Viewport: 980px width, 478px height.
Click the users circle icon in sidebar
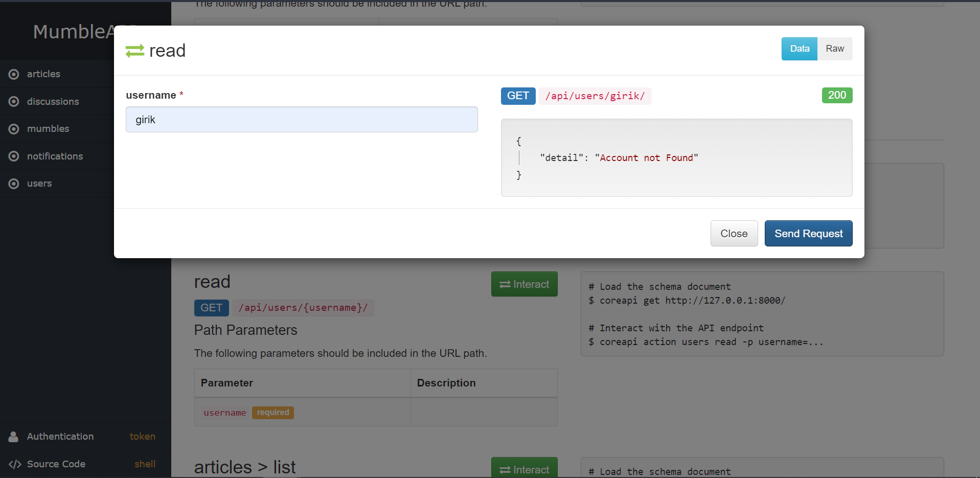coord(14,184)
